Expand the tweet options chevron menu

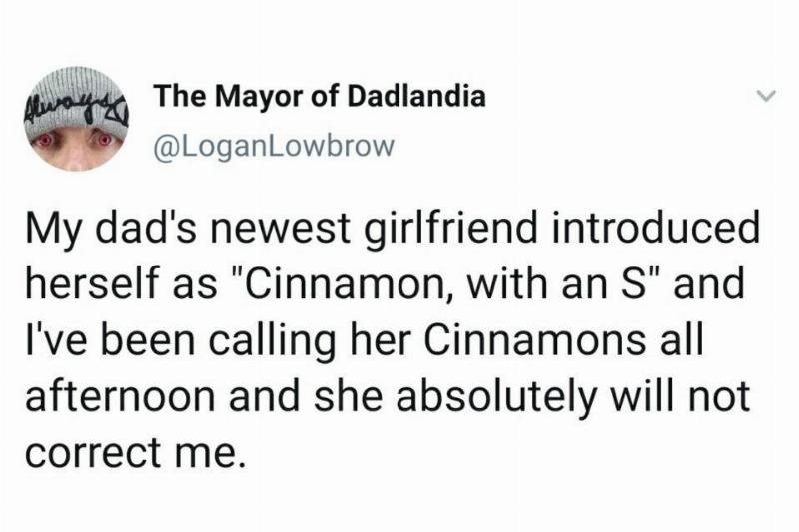pos(764,97)
